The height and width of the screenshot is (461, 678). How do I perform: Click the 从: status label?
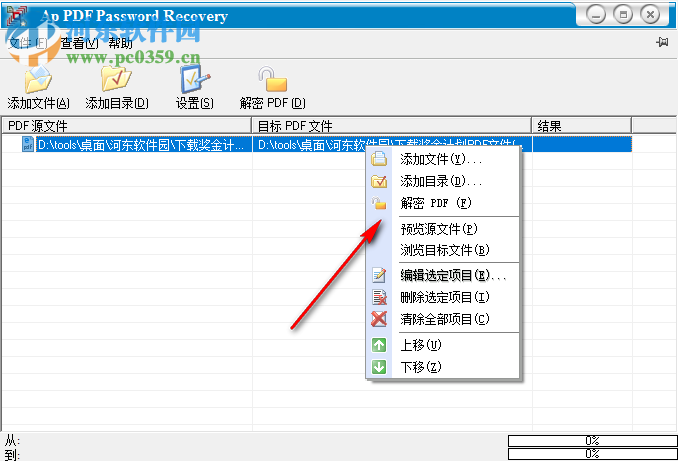(x=12, y=441)
